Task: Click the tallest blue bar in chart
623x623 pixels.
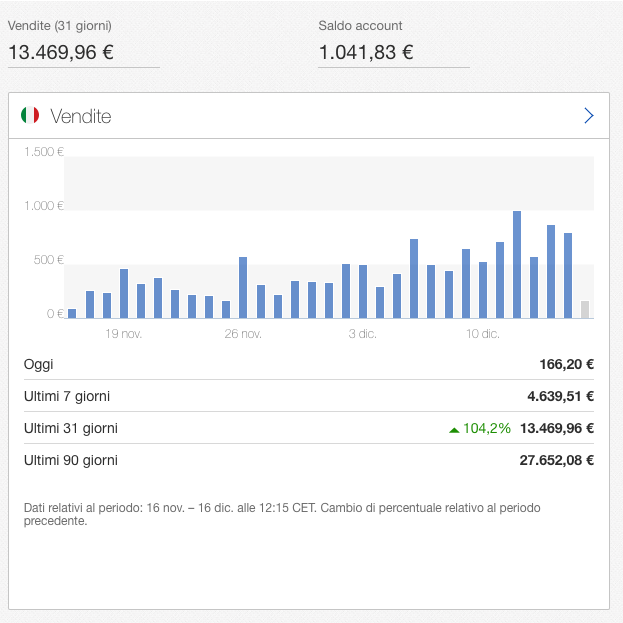Action: 517,265
